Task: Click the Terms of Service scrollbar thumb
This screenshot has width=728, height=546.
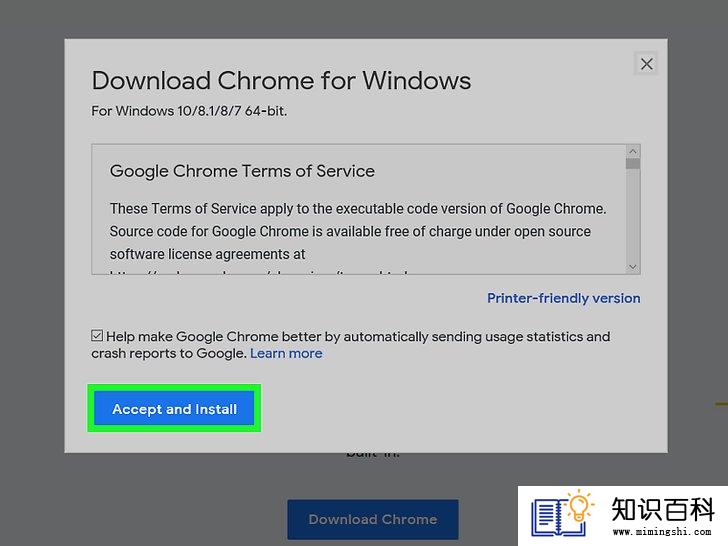Action: point(633,163)
